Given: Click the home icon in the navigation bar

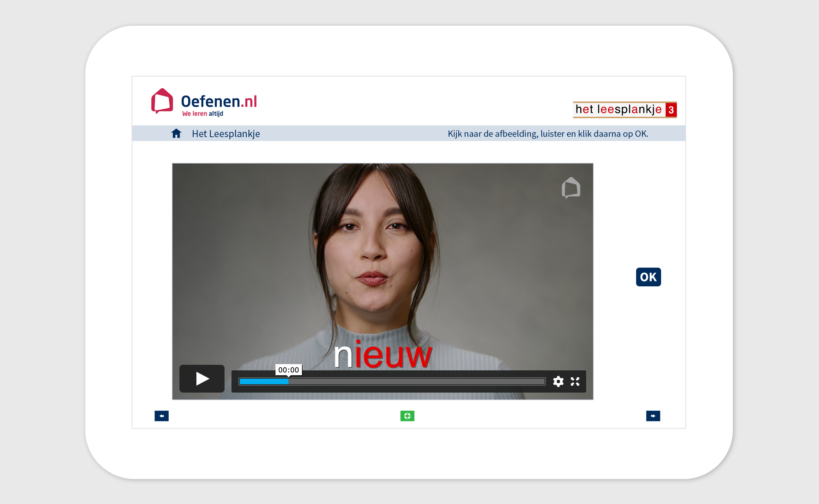Looking at the screenshot, I should tap(176, 134).
